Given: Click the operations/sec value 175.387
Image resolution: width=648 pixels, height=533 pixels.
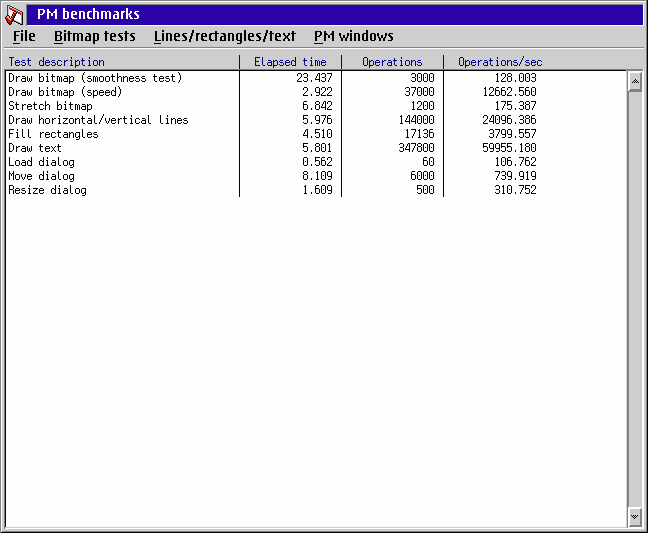Looking at the screenshot, I should [x=515, y=106].
